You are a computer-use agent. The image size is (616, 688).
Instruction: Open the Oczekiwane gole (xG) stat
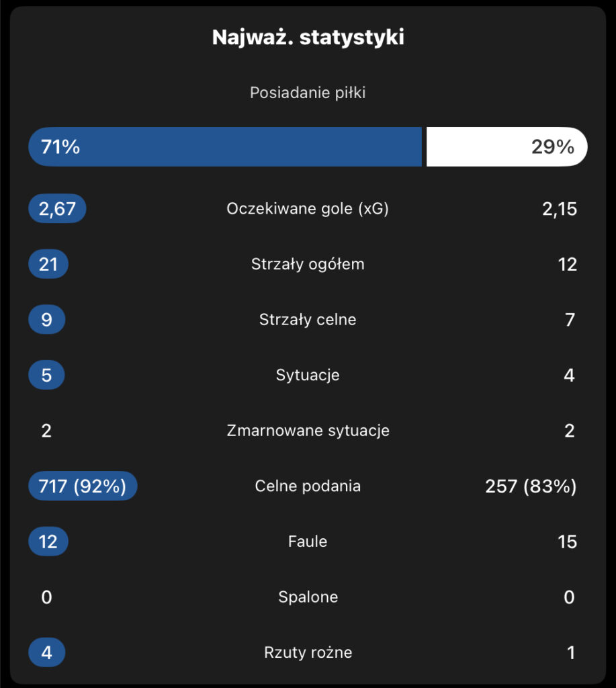[x=308, y=209]
